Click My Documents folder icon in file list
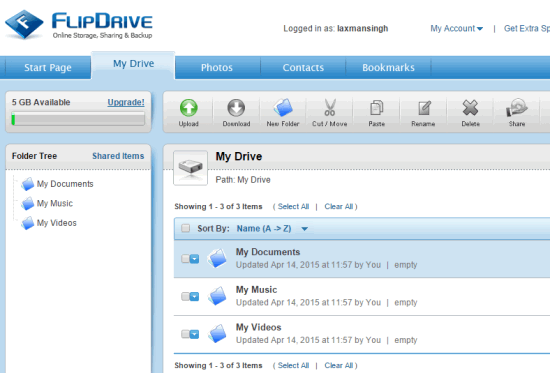 pos(217,258)
